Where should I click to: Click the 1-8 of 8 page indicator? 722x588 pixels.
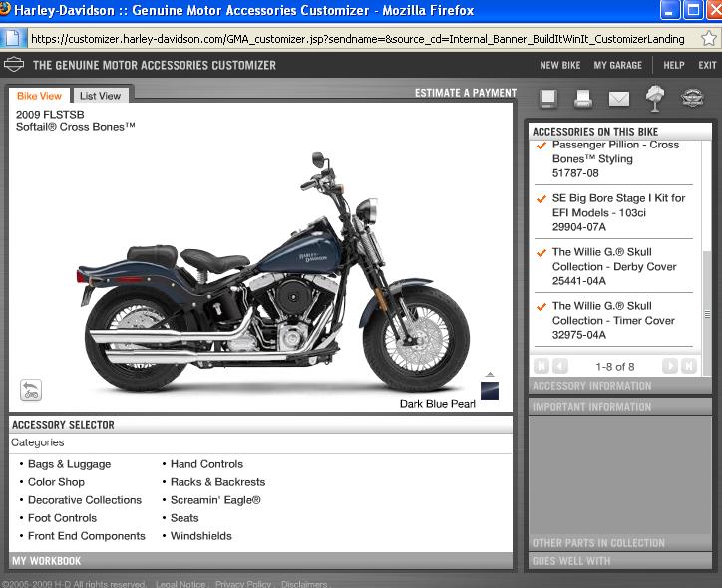click(x=614, y=367)
